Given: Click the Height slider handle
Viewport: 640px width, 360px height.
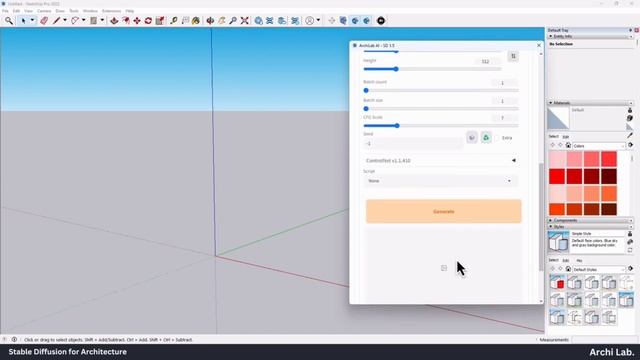Looking at the screenshot, I should coord(396,69).
